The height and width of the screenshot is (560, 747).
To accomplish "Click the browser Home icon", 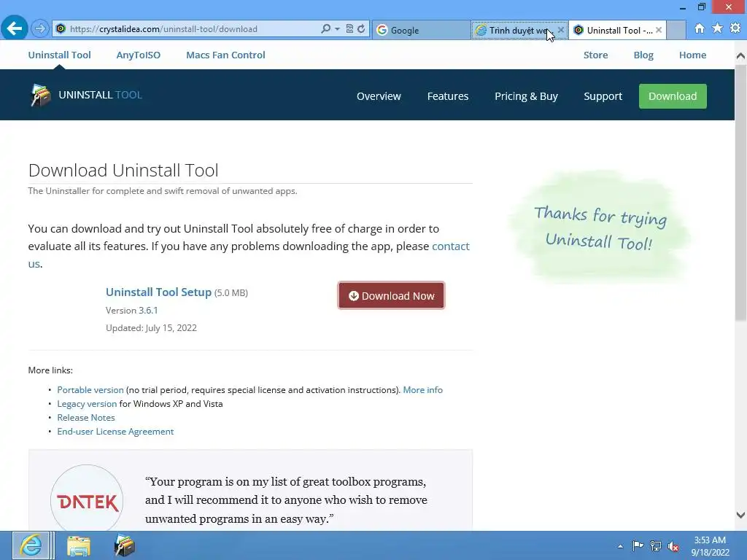I will [700, 28].
